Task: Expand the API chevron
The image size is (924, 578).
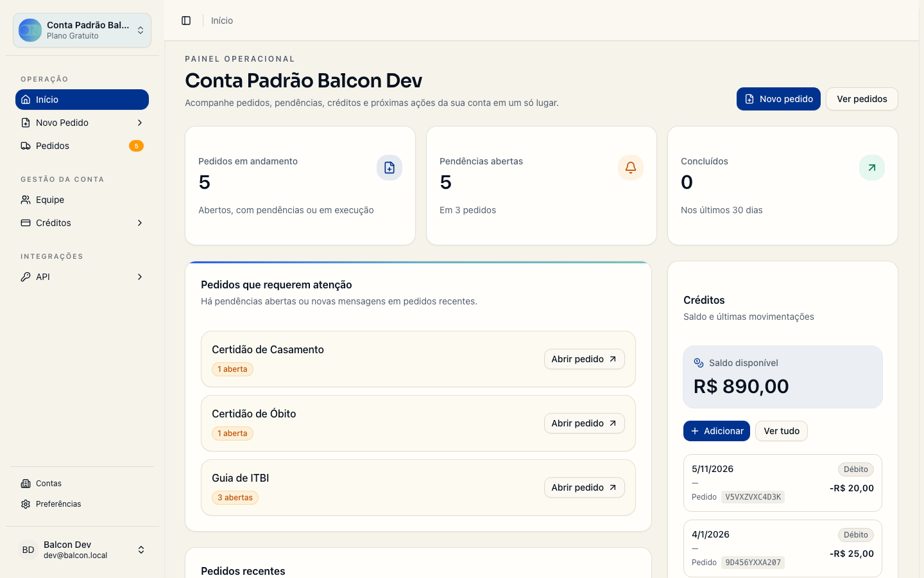Action: click(x=140, y=277)
